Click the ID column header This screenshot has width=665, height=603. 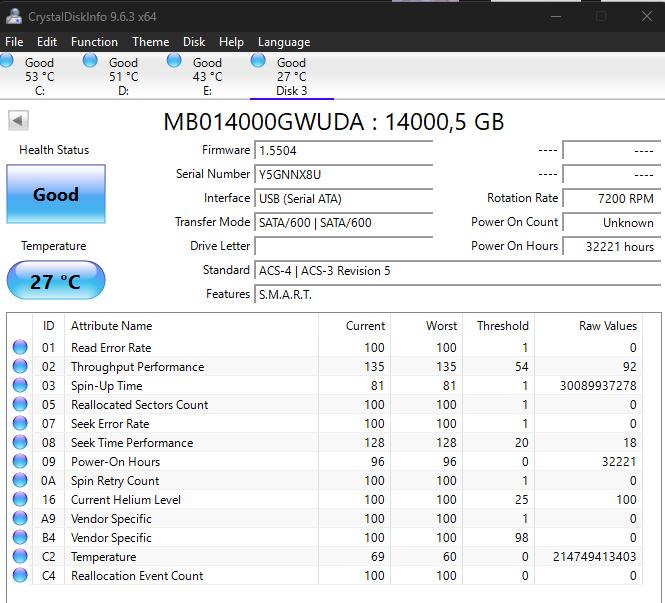coord(48,326)
